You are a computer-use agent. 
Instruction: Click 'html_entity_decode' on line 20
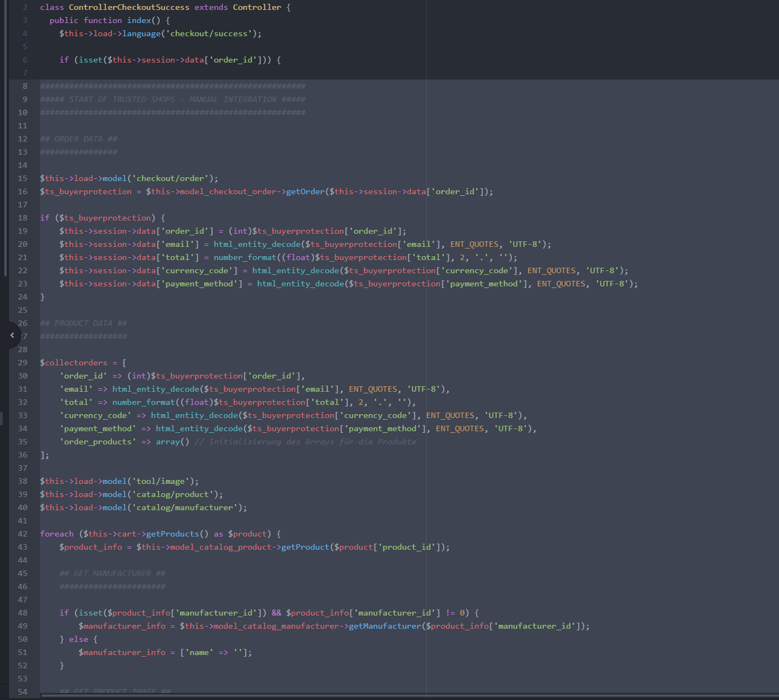click(x=257, y=244)
